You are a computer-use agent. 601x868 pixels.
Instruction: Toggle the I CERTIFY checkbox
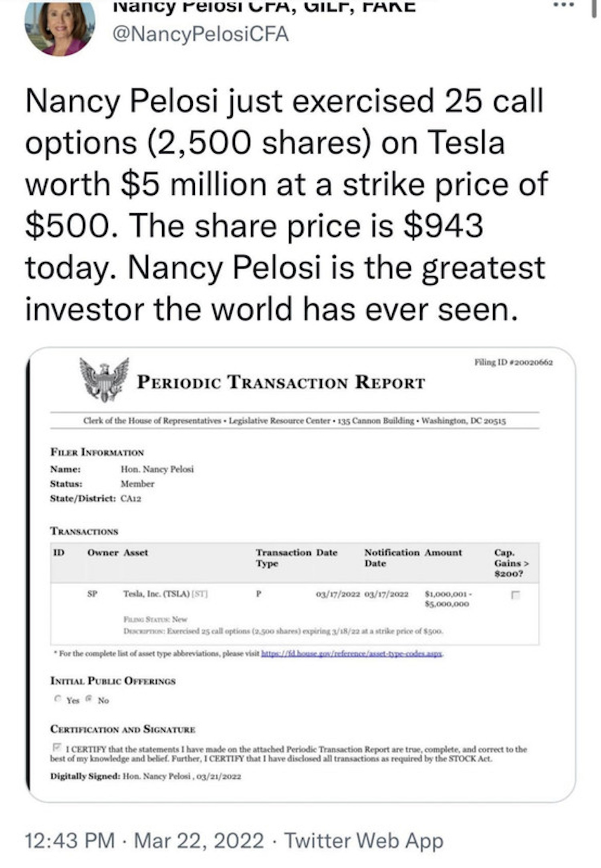tap(57, 747)
